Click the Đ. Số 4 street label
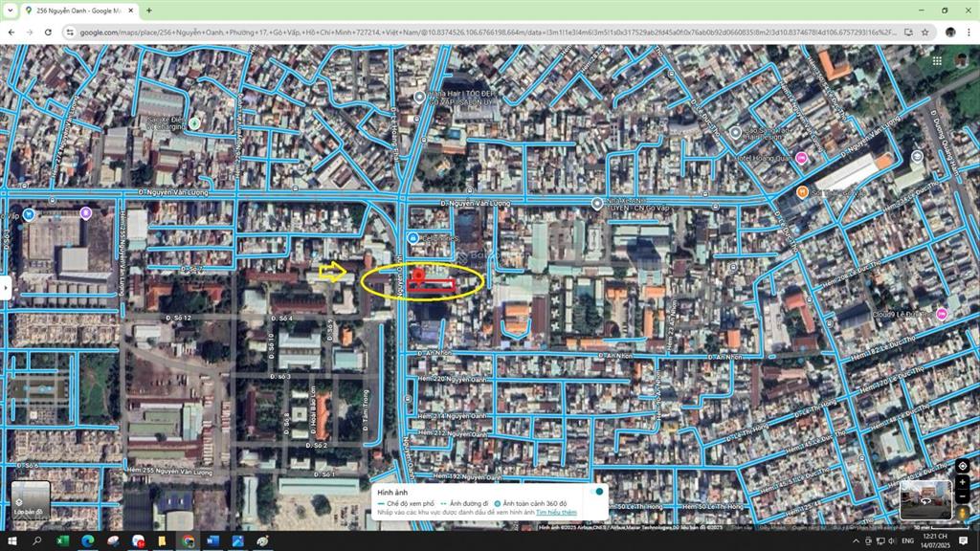 (281, 319)
